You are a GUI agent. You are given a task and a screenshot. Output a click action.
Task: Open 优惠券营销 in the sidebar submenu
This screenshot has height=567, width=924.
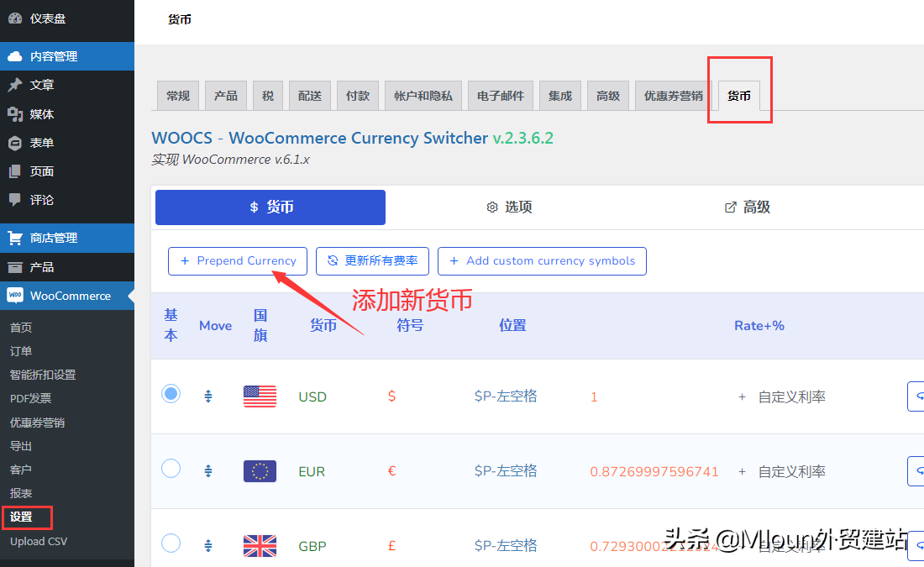coord(37,423)
